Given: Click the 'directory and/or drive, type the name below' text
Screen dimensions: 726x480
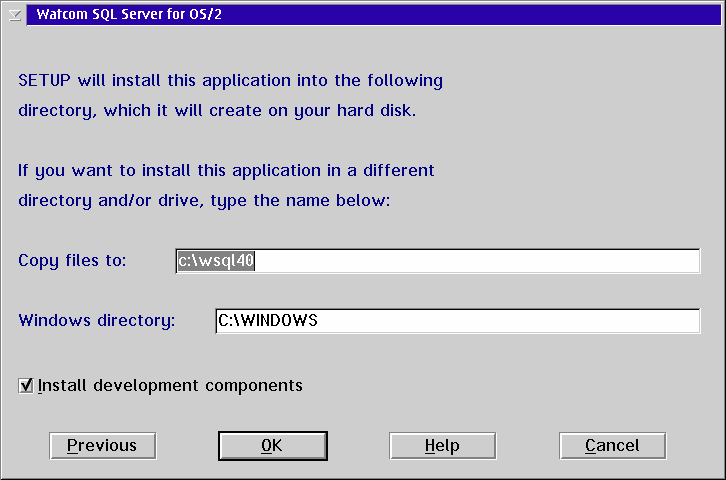Looking at the screenshot, I should pyautogui.click(x=204, y=201).
